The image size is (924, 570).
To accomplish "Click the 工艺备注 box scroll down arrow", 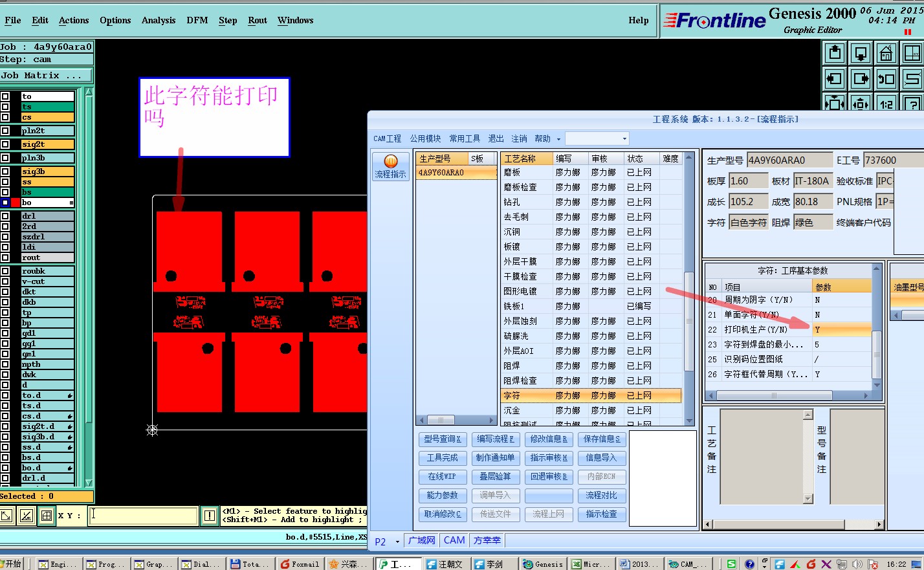I will [x=808, y=499].
